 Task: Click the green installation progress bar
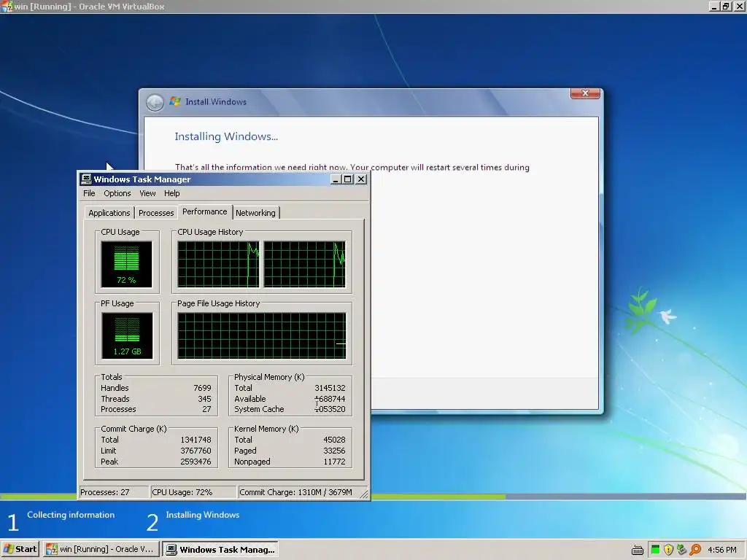[x=438, y=497]
